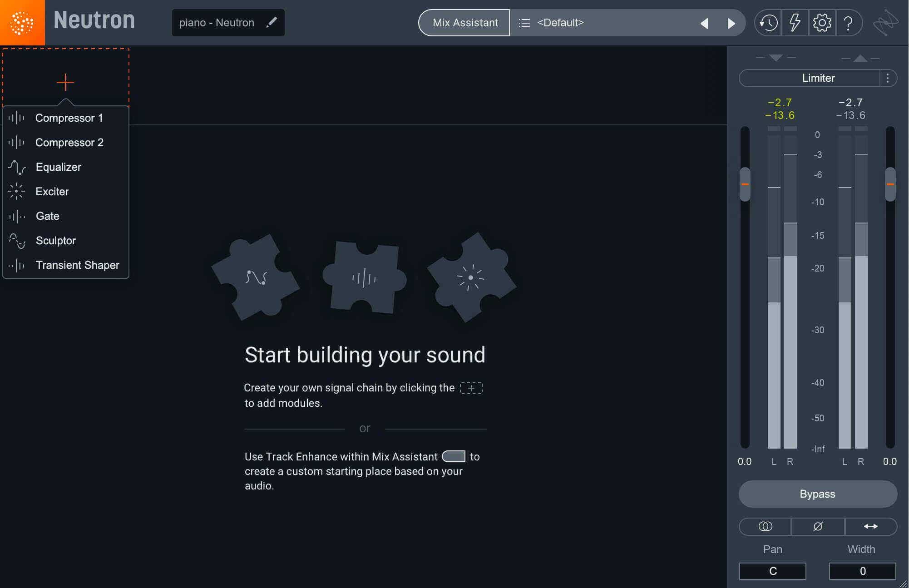
Task: Toggle the Limiter on or off
Action: (x=810, y=78)
